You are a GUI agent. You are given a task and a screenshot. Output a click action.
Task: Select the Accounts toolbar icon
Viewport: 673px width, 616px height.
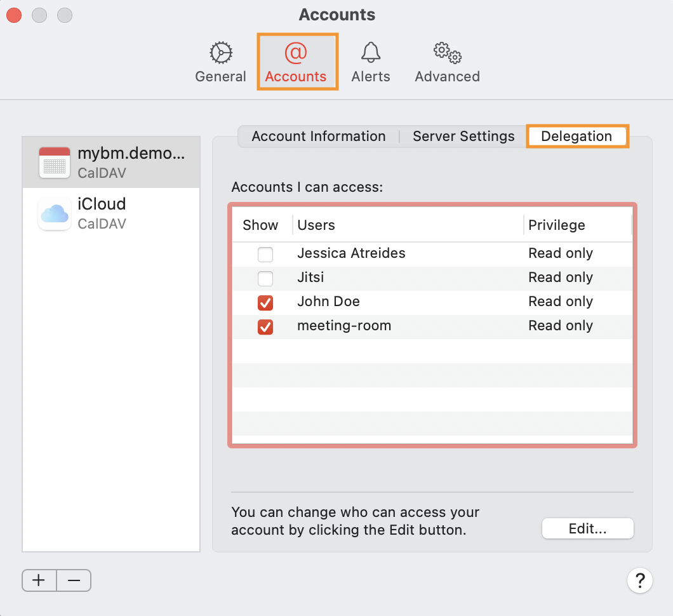click(296, 62)
